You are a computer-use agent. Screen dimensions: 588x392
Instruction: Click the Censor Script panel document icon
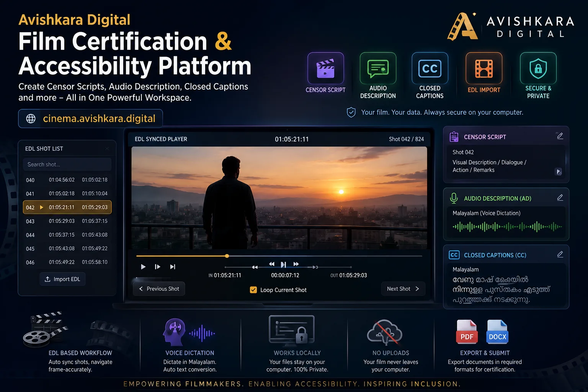pos(454,137)
